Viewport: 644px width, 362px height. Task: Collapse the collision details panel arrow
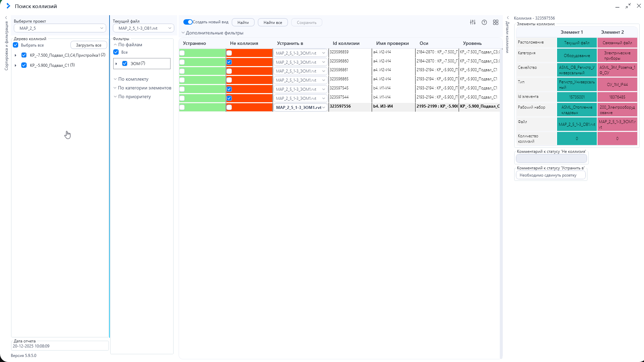508,18
